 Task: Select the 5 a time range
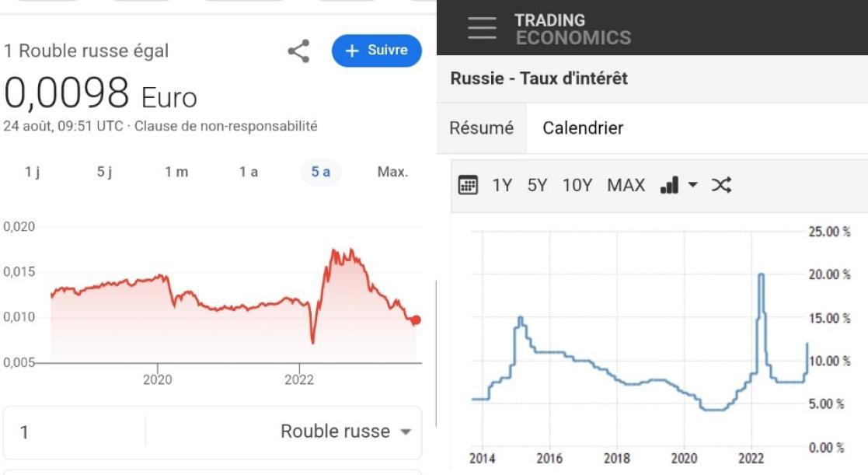[320, 172]
